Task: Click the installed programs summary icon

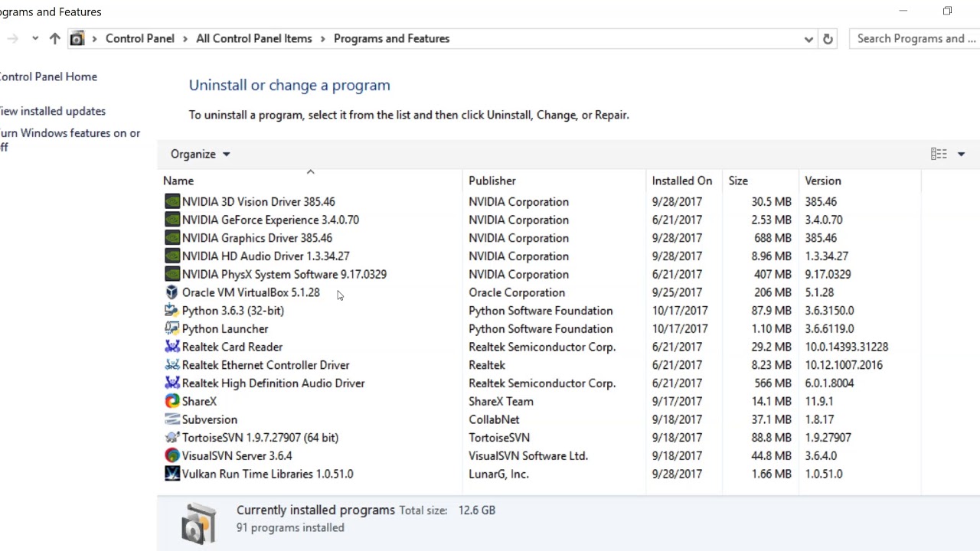Action: [198, 523]
